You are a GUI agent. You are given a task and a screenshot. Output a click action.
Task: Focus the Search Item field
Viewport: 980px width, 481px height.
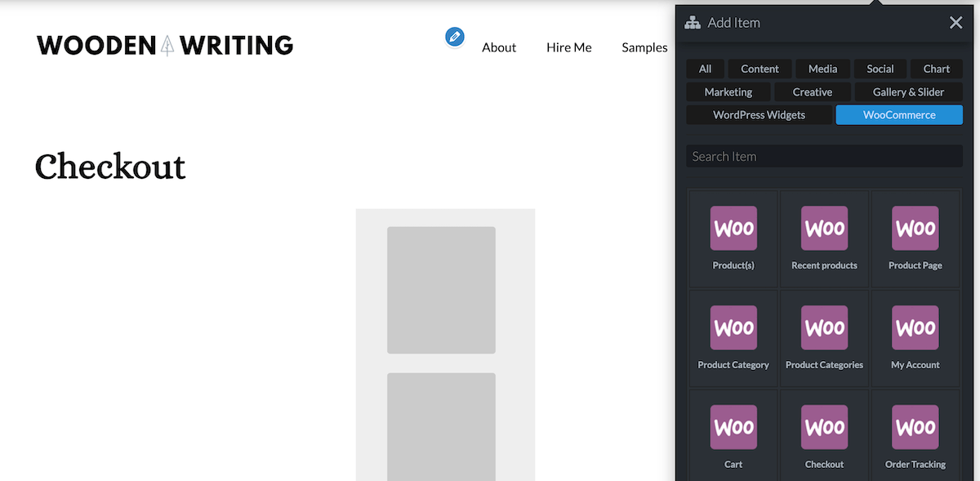[825, 156]
